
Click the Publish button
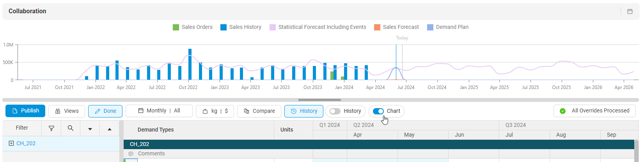25,111
